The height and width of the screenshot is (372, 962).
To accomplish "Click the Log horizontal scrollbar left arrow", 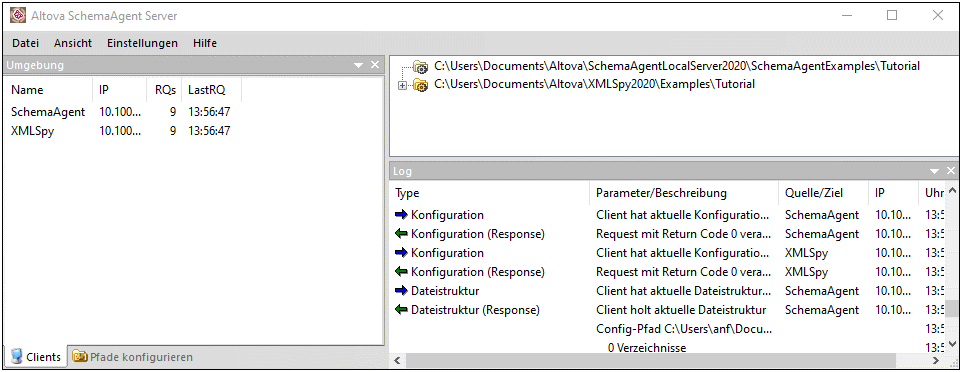I will [398, 360].
